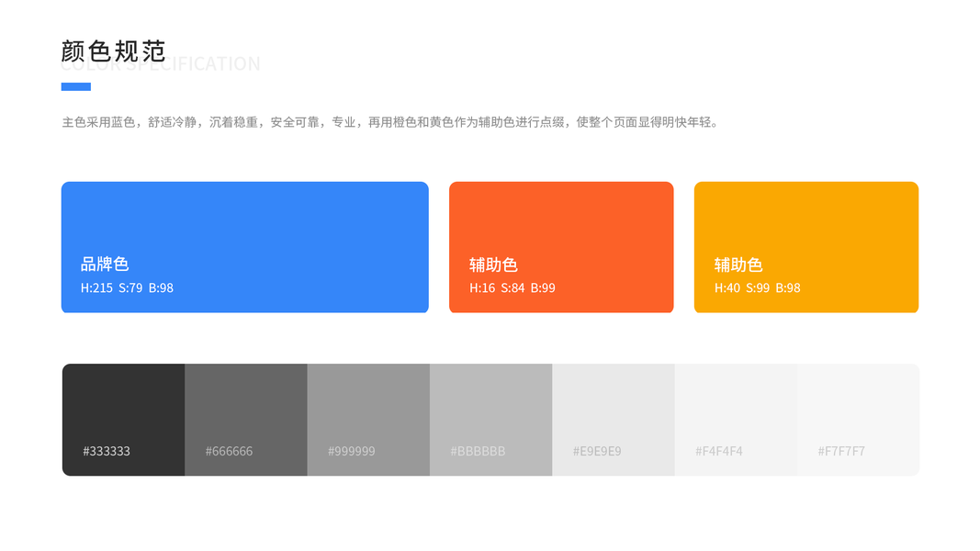Click the 辅助色 label on orange-red card
The width and height of the screenshot is (980, 551).
click(x=494, y=264)
